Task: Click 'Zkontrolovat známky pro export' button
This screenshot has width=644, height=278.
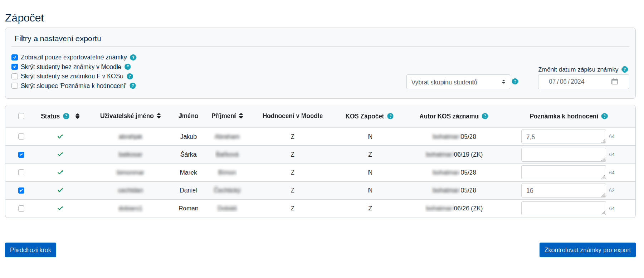Action: coord(587,250)
